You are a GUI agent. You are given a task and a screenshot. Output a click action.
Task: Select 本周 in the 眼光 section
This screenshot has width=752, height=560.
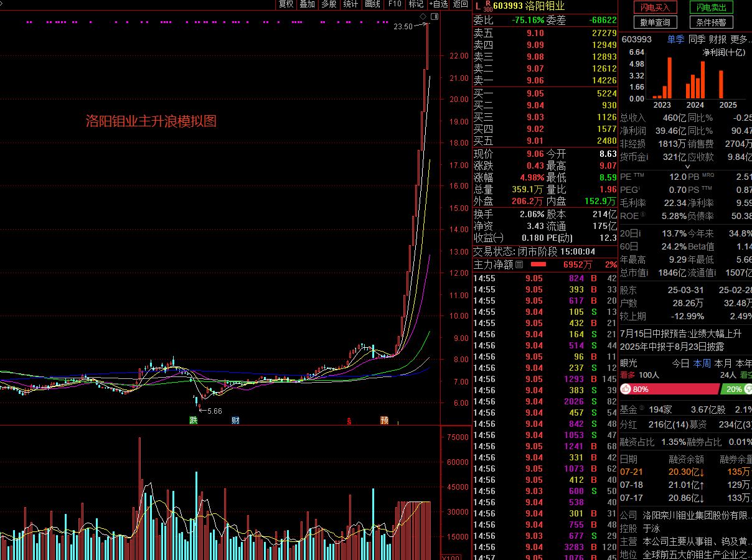coord(702,363)
